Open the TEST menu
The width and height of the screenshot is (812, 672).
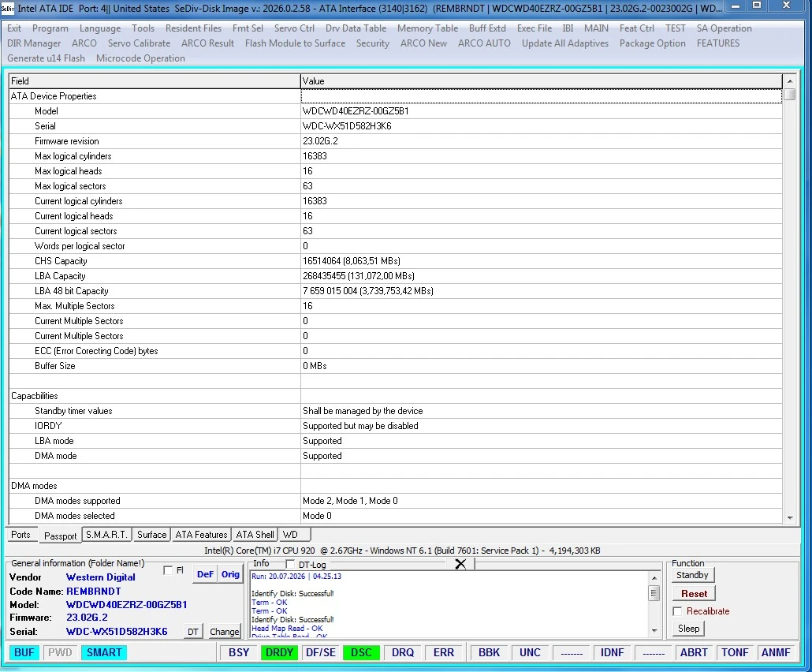pos(676,28)
